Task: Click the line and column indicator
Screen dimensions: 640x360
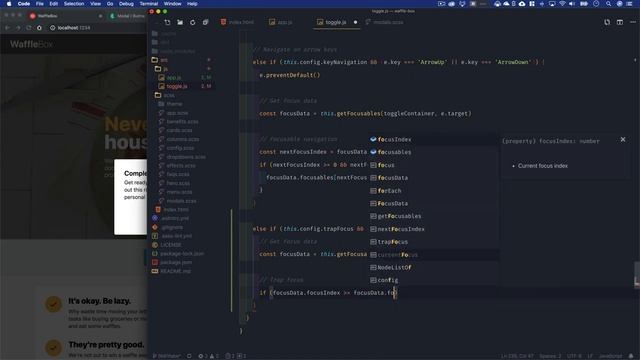Action: click(x=517, y=356)
